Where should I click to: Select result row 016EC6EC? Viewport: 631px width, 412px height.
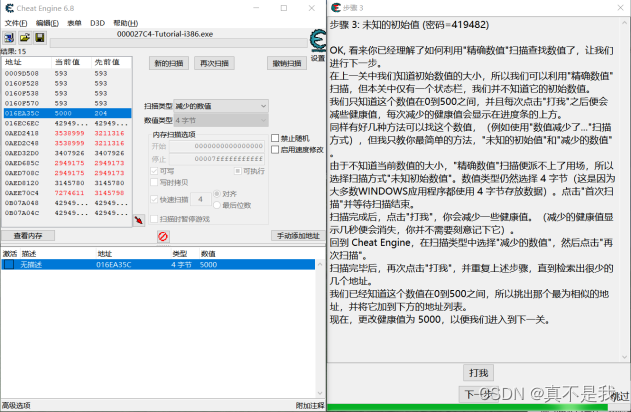coord(67,123)
